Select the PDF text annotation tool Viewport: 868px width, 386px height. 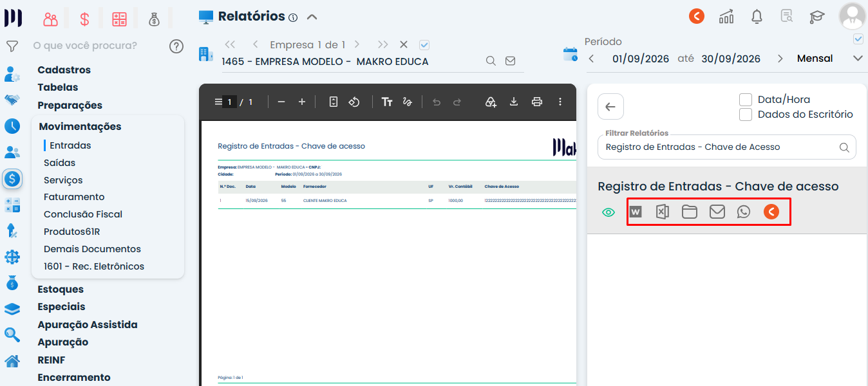tap(387, 102)
